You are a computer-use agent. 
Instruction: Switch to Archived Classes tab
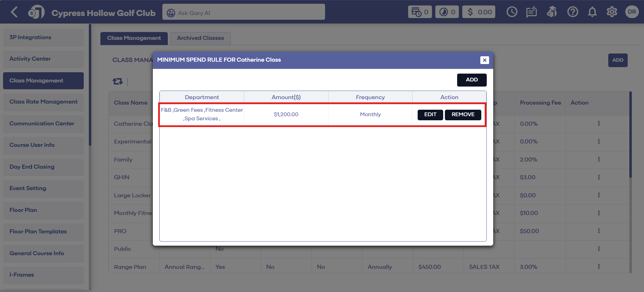(x=200, y=38)
